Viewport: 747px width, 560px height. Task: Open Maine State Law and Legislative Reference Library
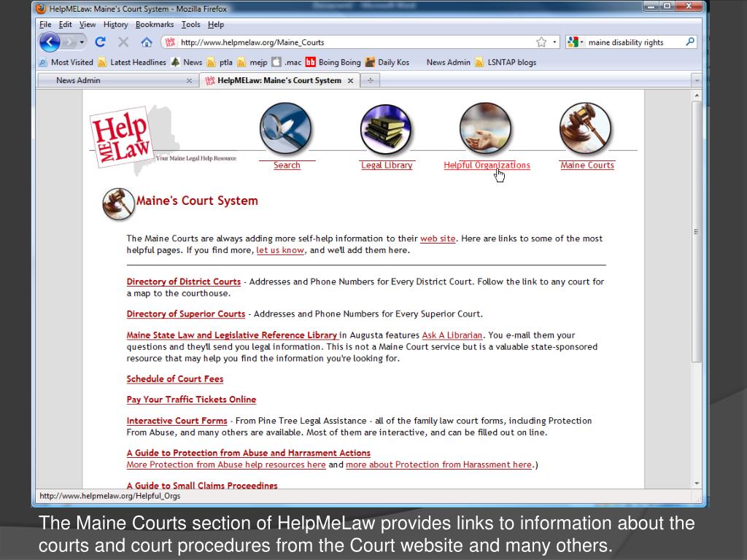[231, 335]
